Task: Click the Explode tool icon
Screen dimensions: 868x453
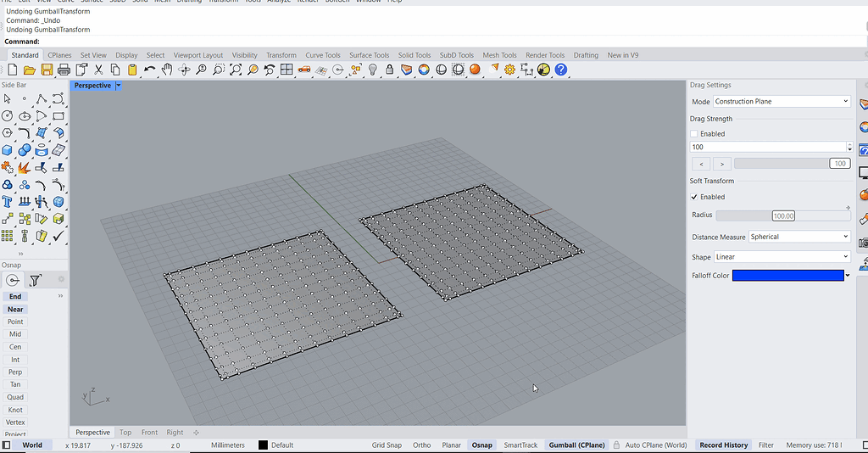Action: click(24, 168)
